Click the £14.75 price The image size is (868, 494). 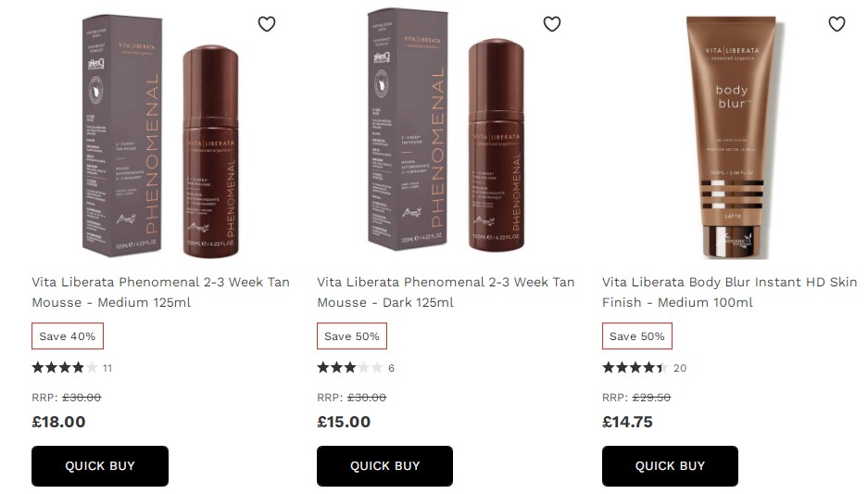click(627, 422)
